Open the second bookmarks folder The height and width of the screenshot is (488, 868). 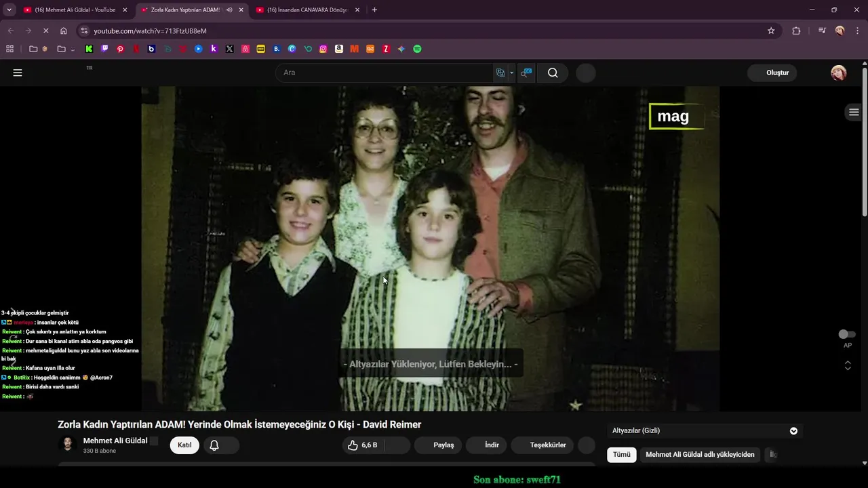(x=65, y=49)
